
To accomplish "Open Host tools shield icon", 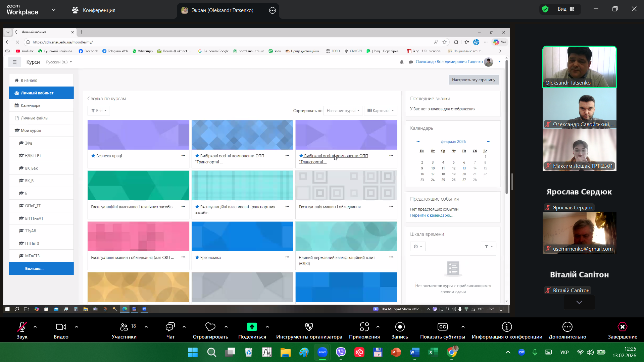I will (309, 327).
